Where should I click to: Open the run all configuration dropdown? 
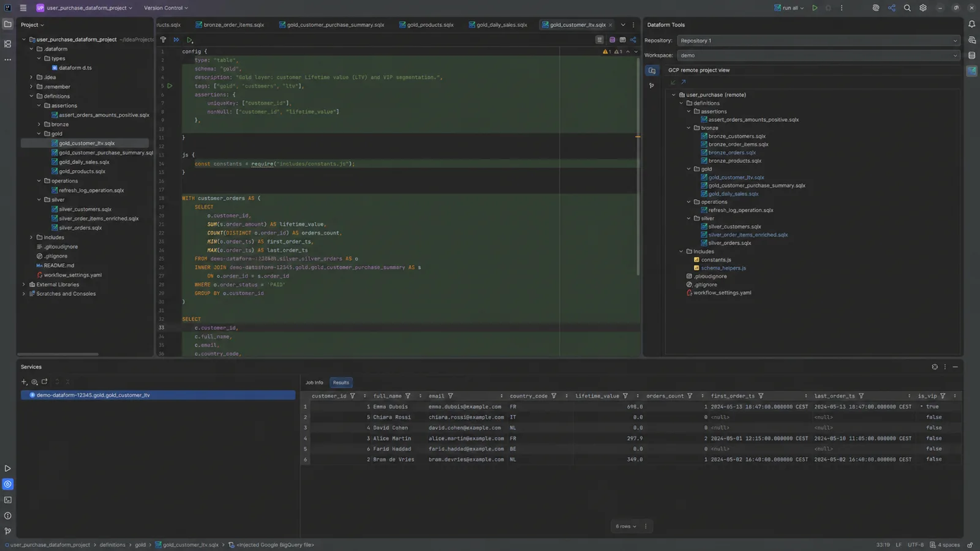tap(789, 8)
